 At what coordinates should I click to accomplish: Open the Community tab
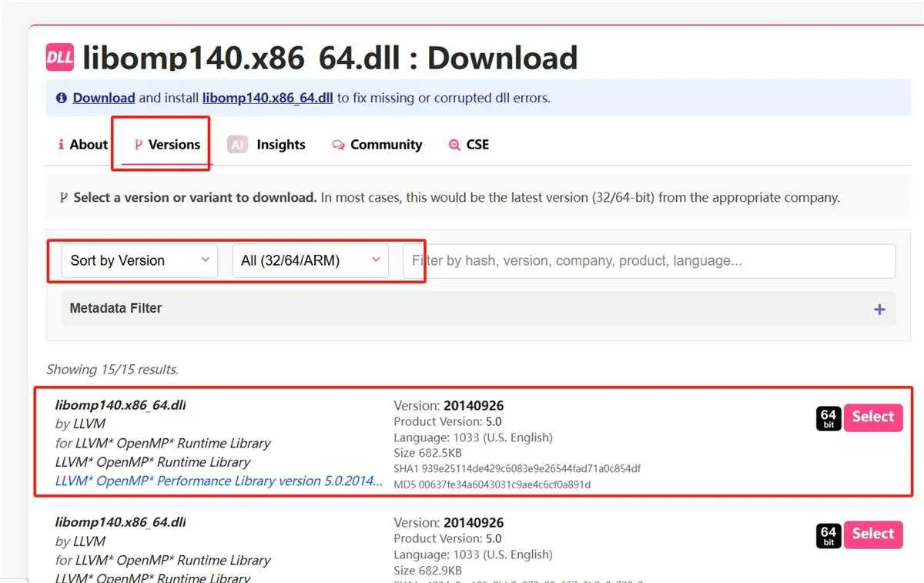point(377,144)
